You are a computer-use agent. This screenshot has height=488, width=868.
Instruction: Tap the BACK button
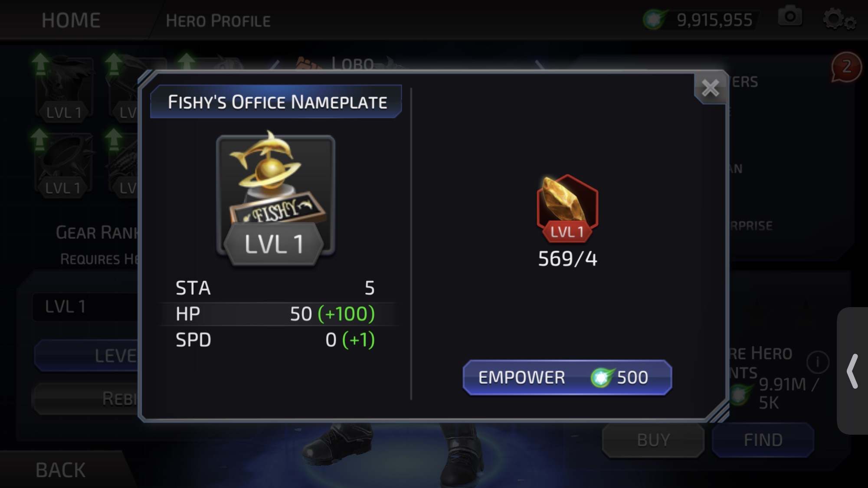61,470
